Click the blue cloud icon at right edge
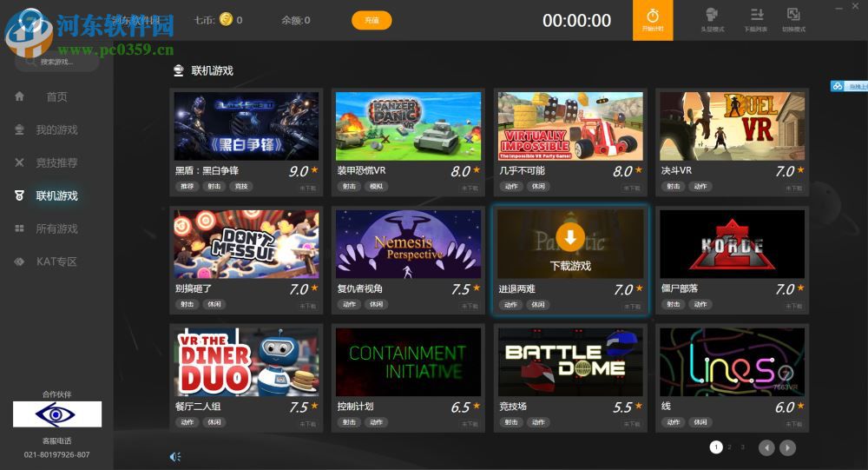This screenshot has width=868, height=470. 838,86
